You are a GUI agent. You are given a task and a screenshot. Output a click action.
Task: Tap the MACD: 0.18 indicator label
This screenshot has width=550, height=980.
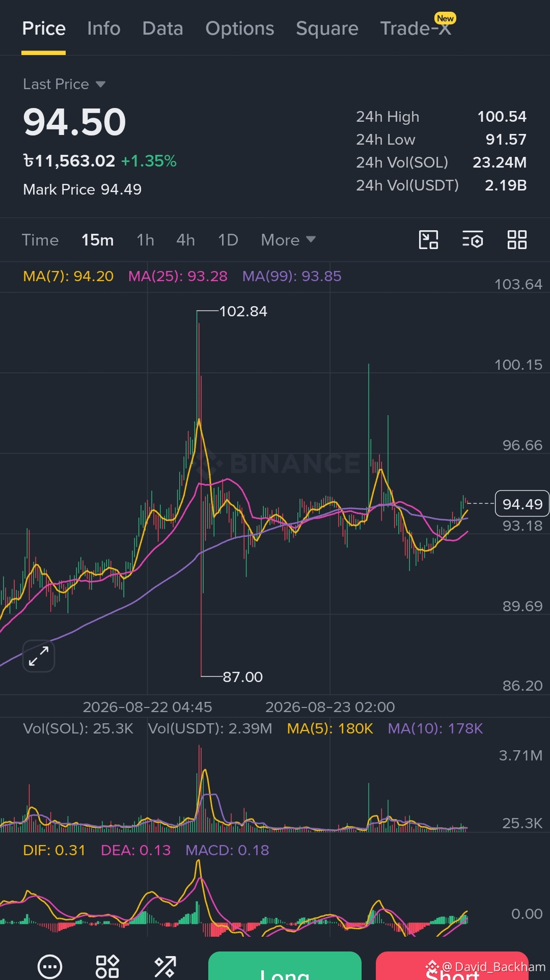pyautogui.click(x=227, y=850)
